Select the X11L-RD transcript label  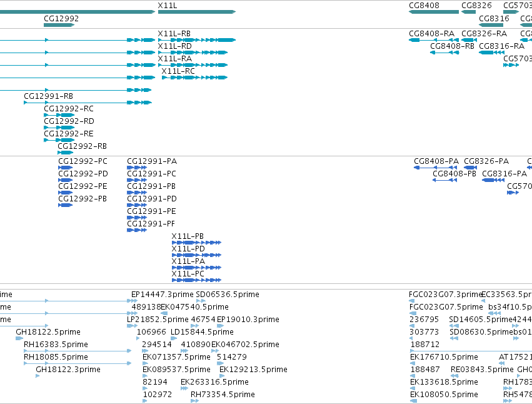pos(175,46)
